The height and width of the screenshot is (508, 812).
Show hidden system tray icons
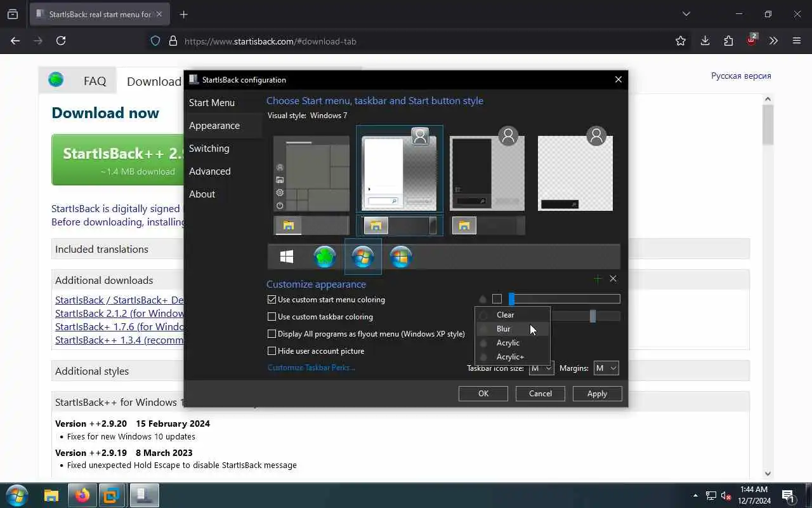[x=695, y=495]
